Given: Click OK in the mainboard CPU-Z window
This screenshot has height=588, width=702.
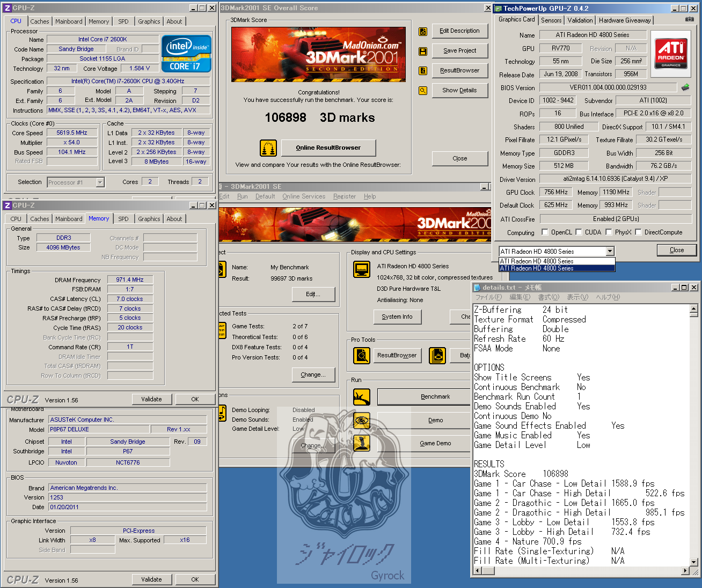Looking at the screenshot, I should pos(195,579).
